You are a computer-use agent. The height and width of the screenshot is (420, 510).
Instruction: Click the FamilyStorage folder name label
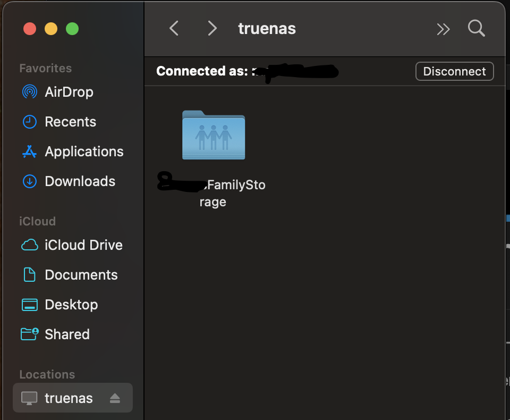click(212, 193)
